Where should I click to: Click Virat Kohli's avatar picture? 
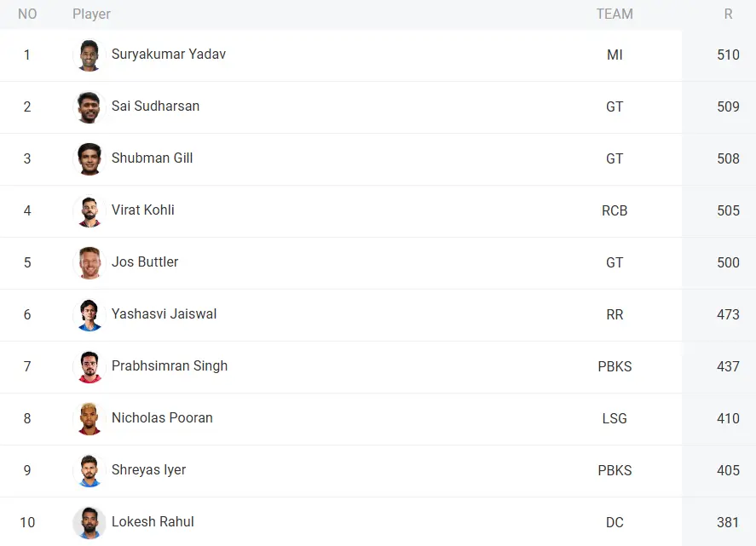(89, 210)
